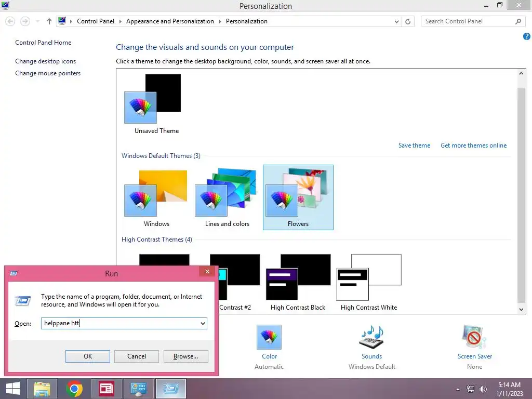Click the themes list scrollbar thumb
Viewport: 532px width, 399px height.
coord(521,194)
